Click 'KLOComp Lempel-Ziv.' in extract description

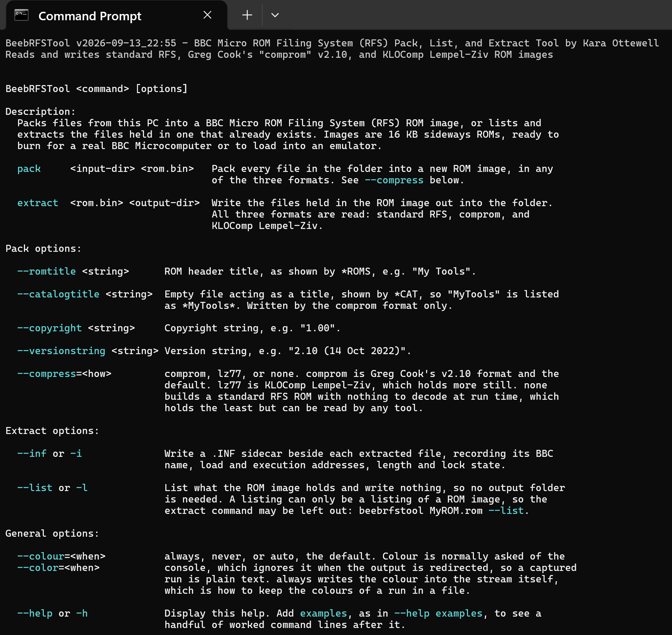267,226
